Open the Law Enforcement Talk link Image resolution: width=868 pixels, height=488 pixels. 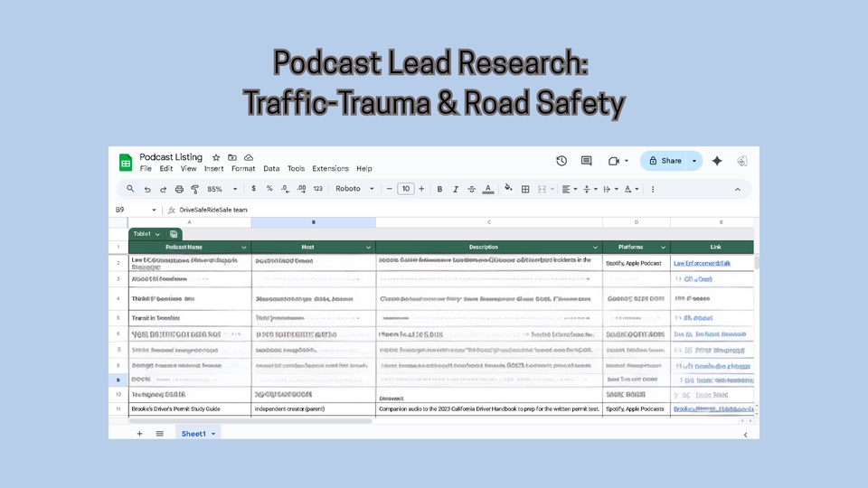click(x=702, y=263)
